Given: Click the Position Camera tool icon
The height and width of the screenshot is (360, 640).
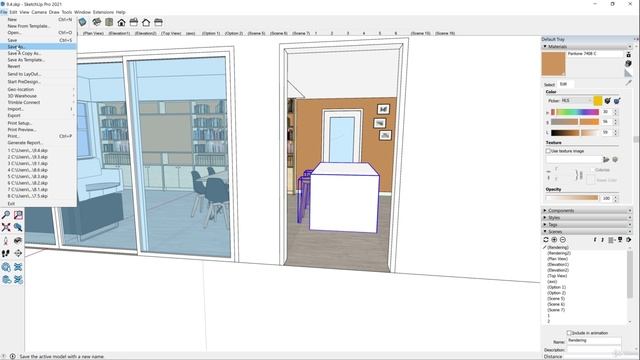Looking at the screenshot, I should (6, 241).
